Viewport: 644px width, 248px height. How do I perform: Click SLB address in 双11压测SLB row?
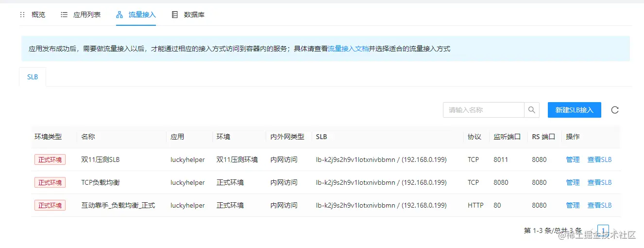click(x=381, y=159)
